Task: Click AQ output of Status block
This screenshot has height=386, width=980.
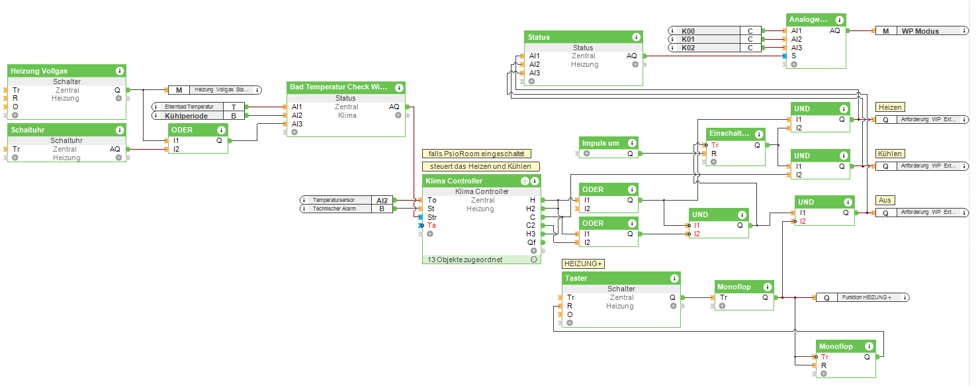Action: [632, 56]
